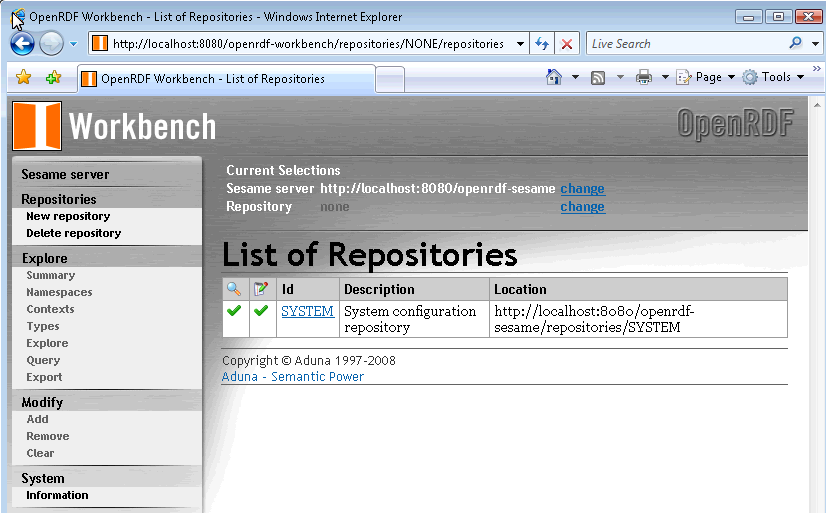Select New repository in the sidebar
This screenshot has height=513, width=826.
coord(68,216)
